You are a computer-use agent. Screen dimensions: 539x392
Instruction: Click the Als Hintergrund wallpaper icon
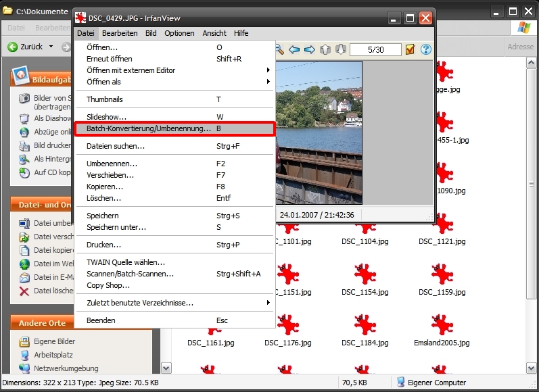[x=24, y=160]
